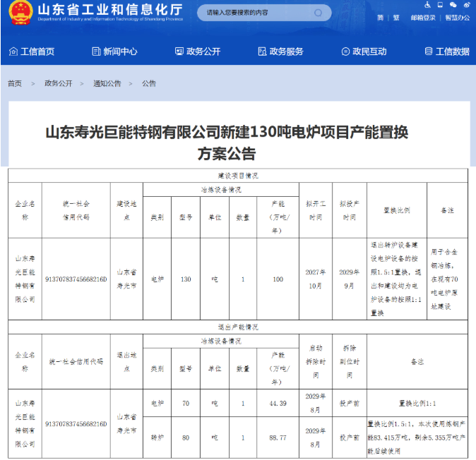Screen dimensions: 476x460
Task: Click the replacement ratio description starting 退出转炉设备
Action: click(396, 279)
